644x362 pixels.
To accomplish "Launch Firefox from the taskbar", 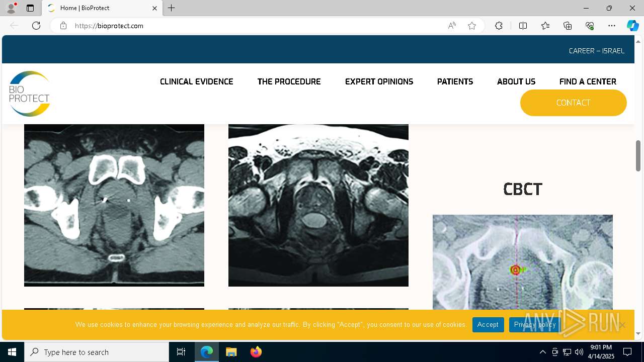I will (x=256, y=352).
